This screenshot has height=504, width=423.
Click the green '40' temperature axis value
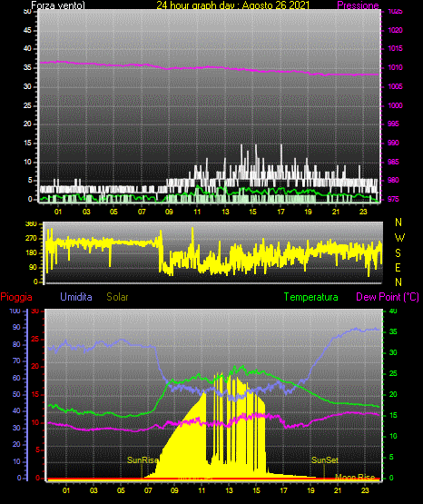[393, 311]
